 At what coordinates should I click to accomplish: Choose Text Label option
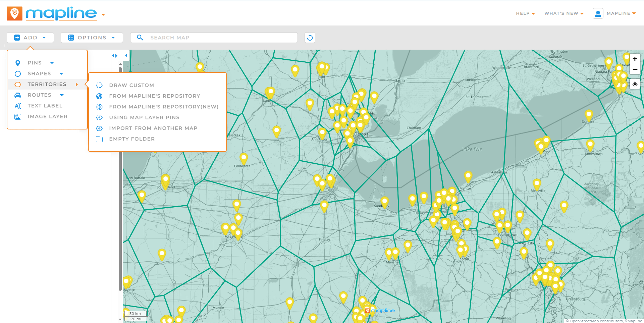[45, 106]
